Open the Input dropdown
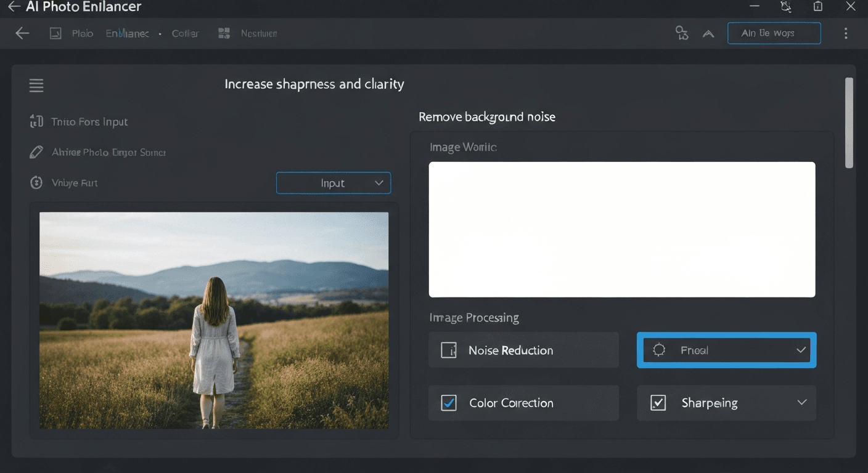This screenshot has height=473, width=868. (333, 183)
